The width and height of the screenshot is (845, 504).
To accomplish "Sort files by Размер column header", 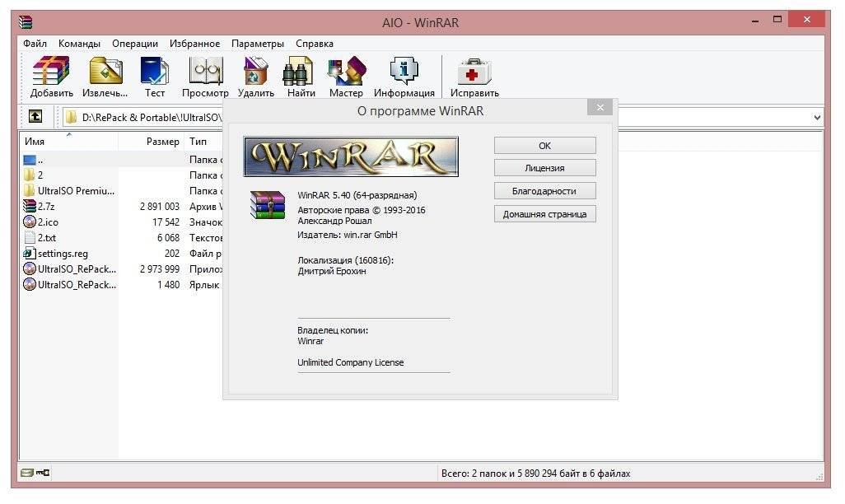I will (152, 141).
